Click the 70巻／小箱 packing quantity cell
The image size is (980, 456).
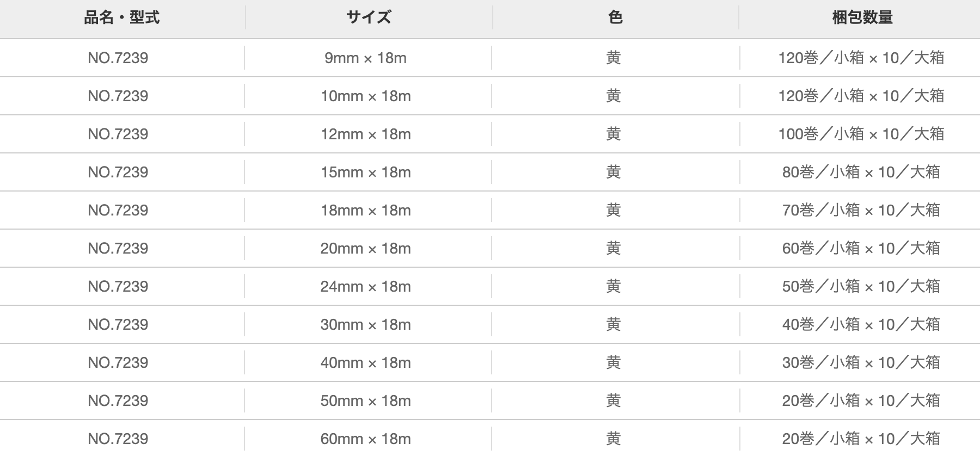pos(861,211)
